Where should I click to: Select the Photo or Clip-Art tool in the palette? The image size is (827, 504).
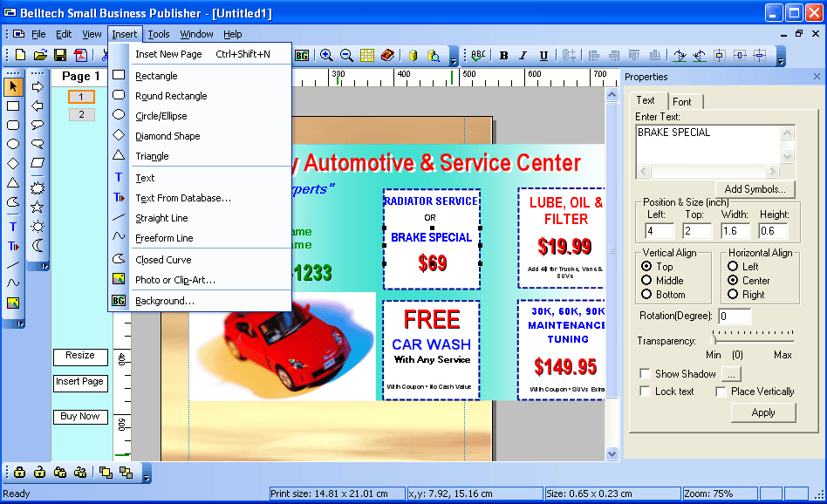(x=12, y=303)
